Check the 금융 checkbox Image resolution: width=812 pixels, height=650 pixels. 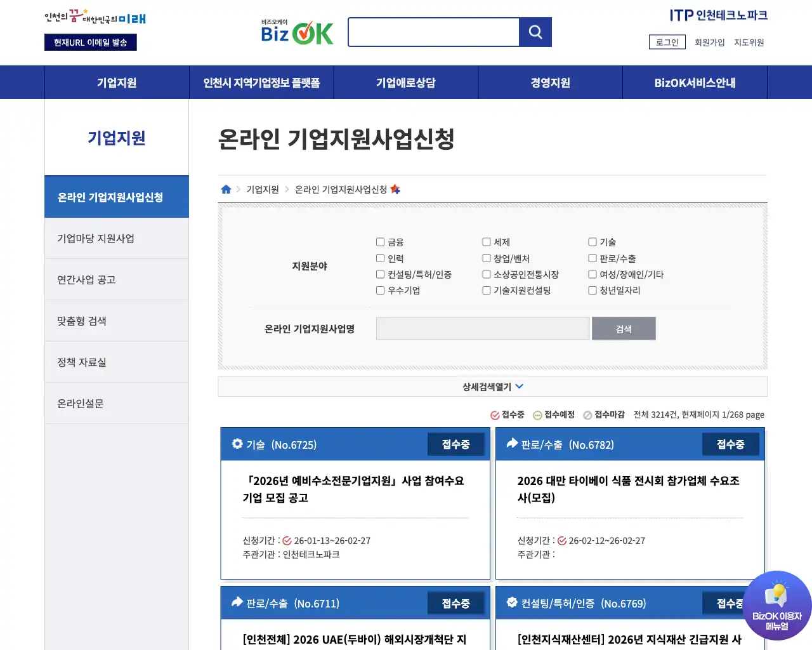coord(380,242)
